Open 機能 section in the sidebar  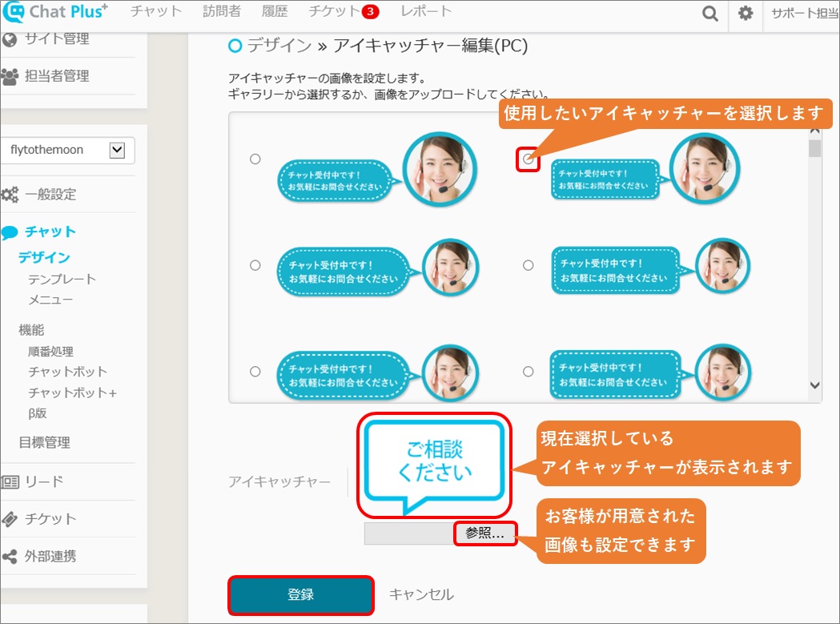31,330
